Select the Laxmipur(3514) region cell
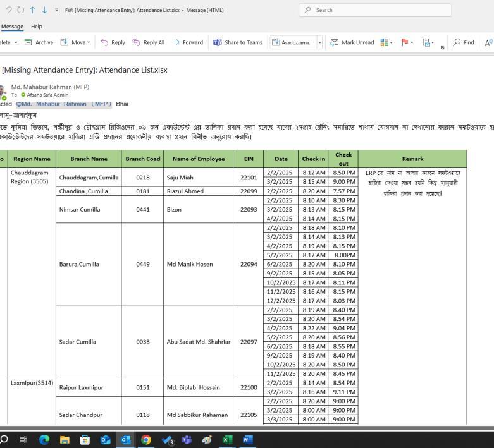Image resolution: width=494 pixels, height=448 pixels. pos(32,401)
